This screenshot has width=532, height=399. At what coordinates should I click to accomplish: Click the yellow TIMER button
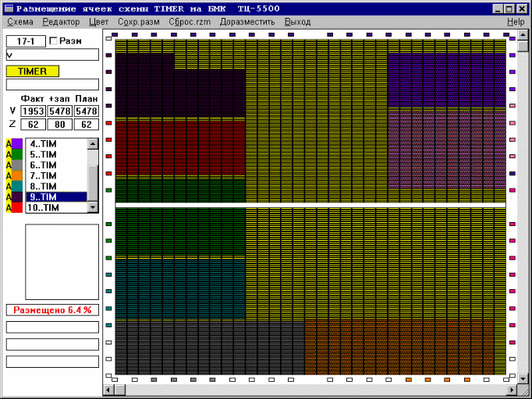(33, 71)
